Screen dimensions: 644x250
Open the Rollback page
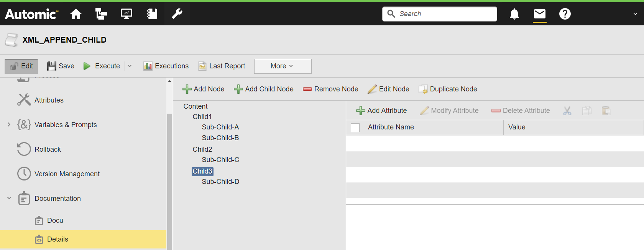click(48, 149)
